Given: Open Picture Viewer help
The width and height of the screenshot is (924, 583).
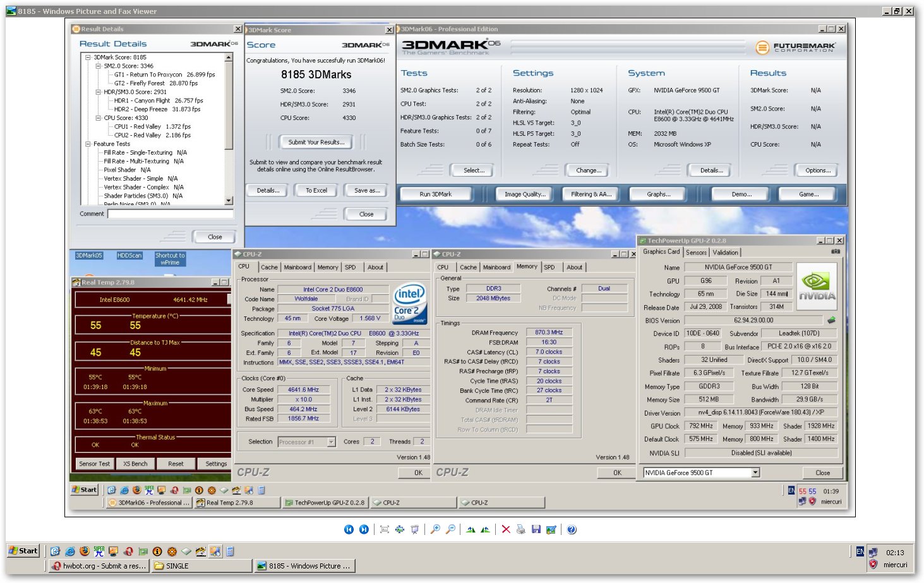Looking at the screenshot, I should pos(572,529).
